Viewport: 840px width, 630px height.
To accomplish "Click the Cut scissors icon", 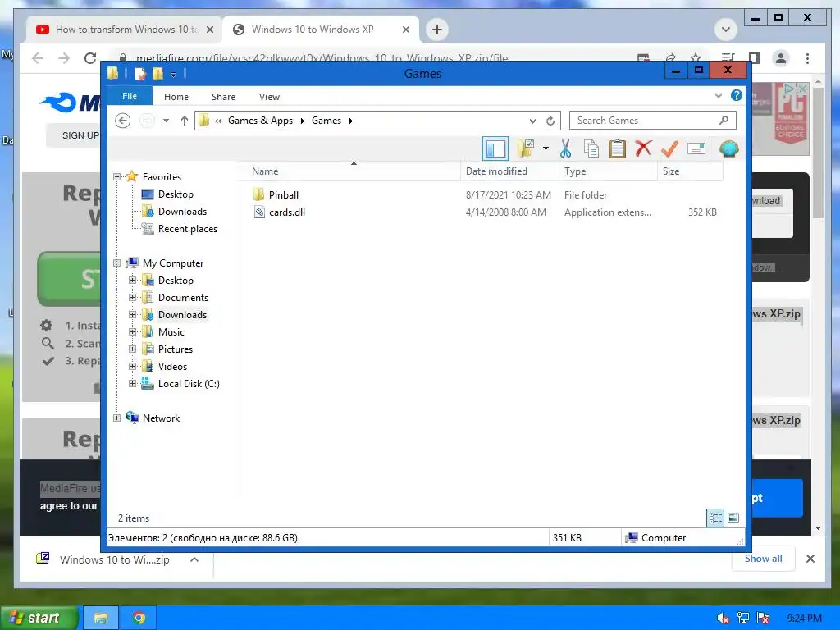I will click(x=566, y=148).
